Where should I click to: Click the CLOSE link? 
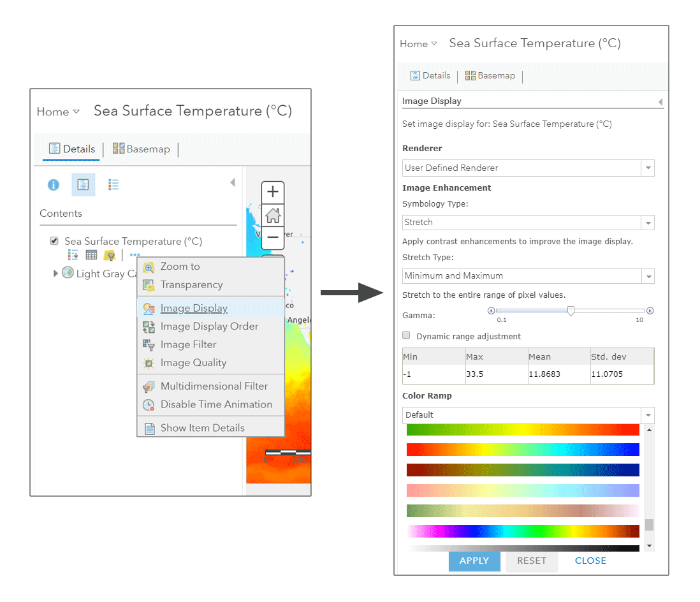coord(590,561)
